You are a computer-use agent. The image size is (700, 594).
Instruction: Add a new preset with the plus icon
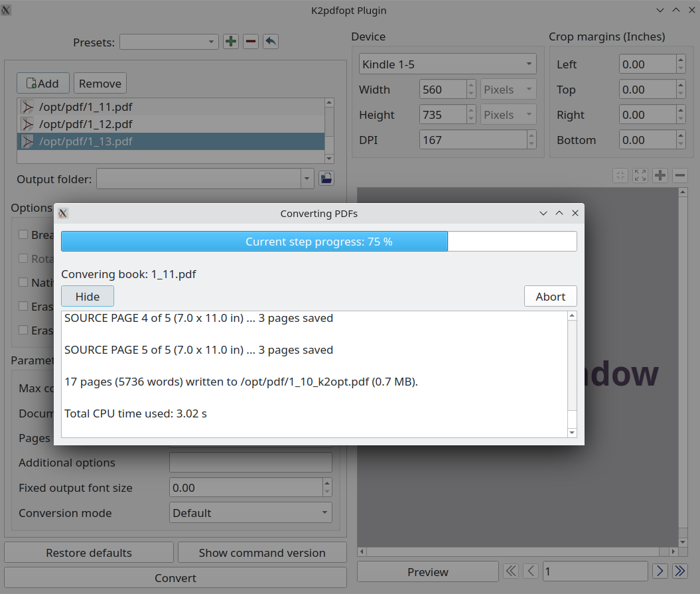231,42
